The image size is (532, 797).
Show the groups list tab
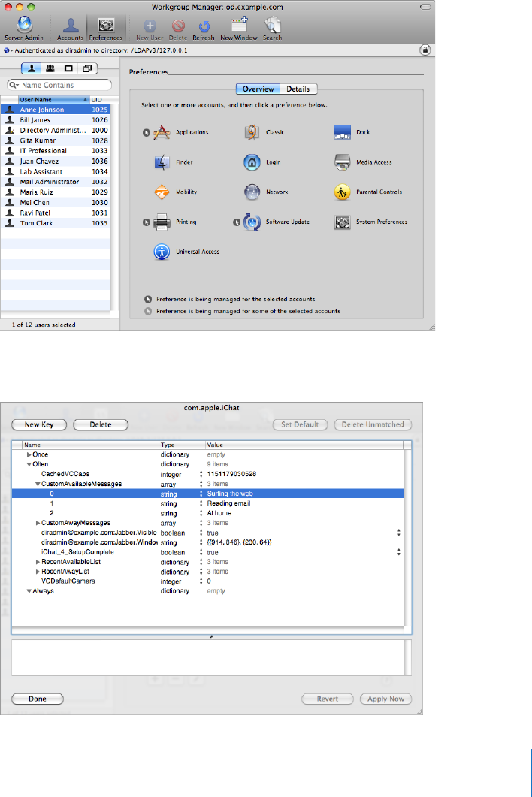click(x=50, y=68)
